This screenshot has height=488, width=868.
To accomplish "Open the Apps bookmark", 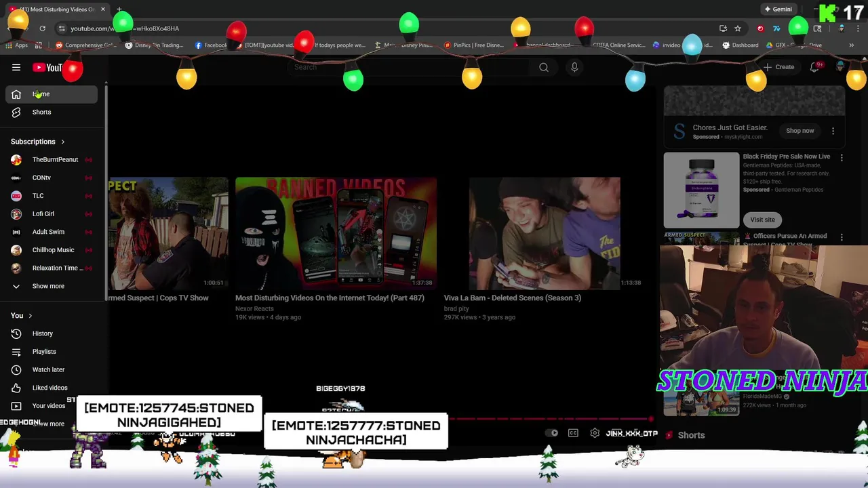I will [x=16, y=45].
